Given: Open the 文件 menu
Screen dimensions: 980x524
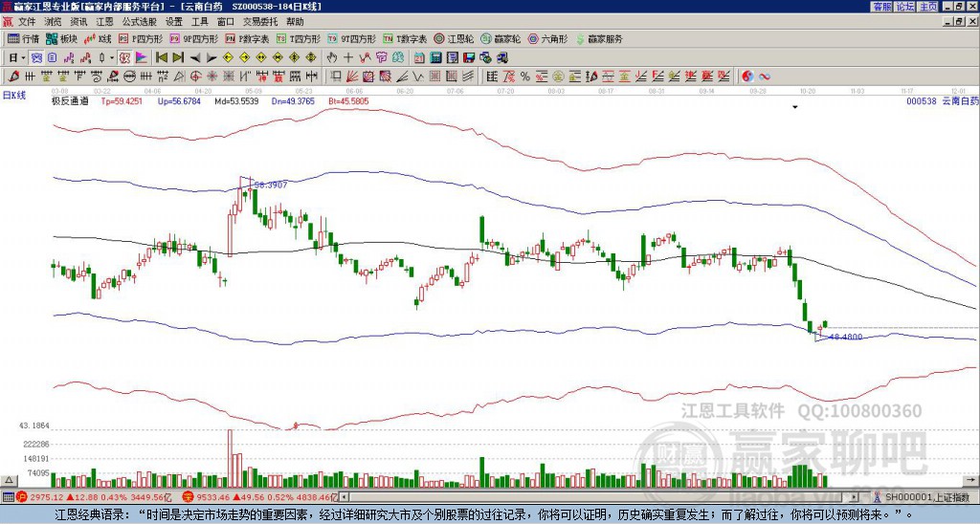Looking at the screenshot, I should [x=27, y=22].
